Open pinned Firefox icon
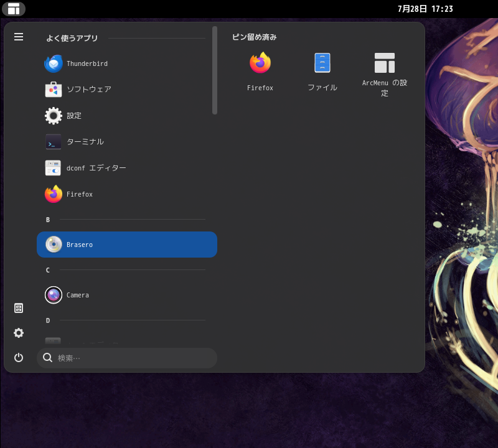Image resolution: width=498 pixels, height=448 pixels. coord(260,72)
